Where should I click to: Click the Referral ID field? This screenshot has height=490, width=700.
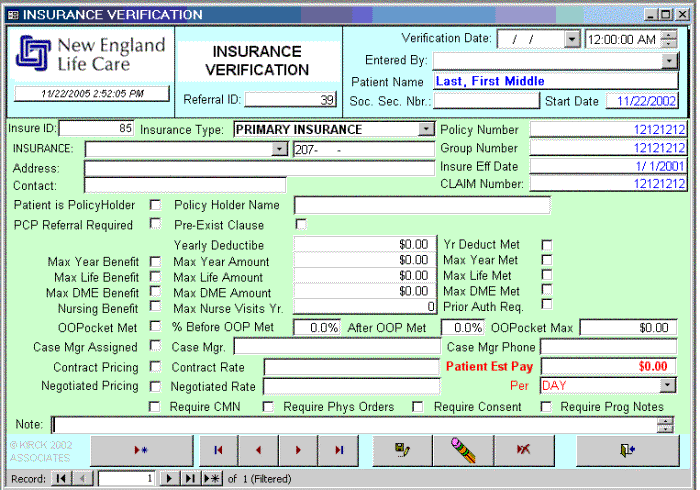[x=290, y=100]
